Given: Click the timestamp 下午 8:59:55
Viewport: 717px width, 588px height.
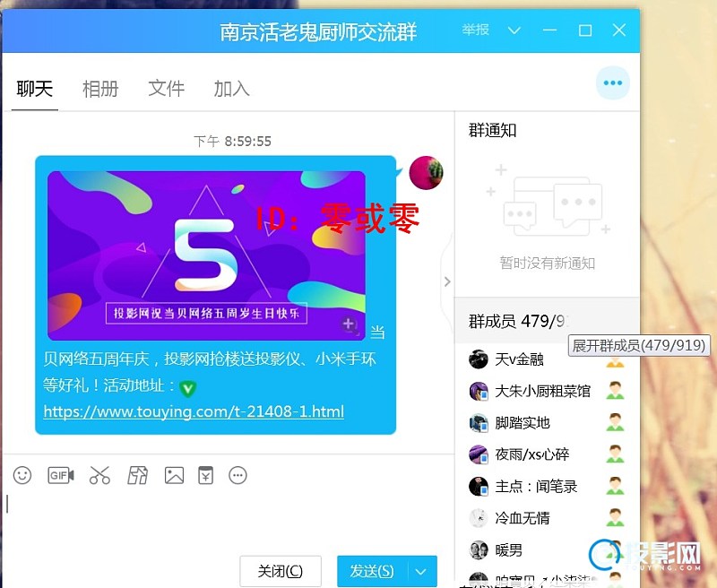Looking at the screenshot, I should [232, 142].
